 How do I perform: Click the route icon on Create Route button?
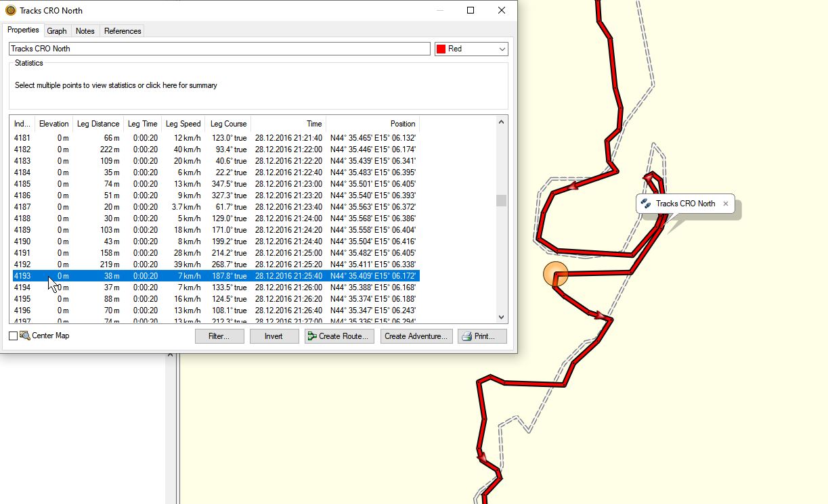point(311,336)
